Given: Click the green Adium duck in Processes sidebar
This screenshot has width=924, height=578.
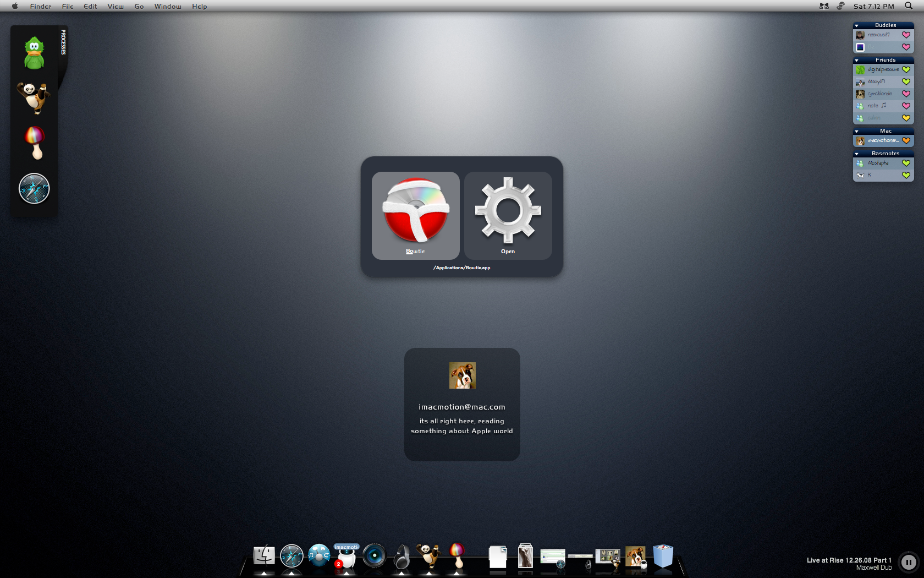Looking at the screenshot, I should tap(34, 53).
